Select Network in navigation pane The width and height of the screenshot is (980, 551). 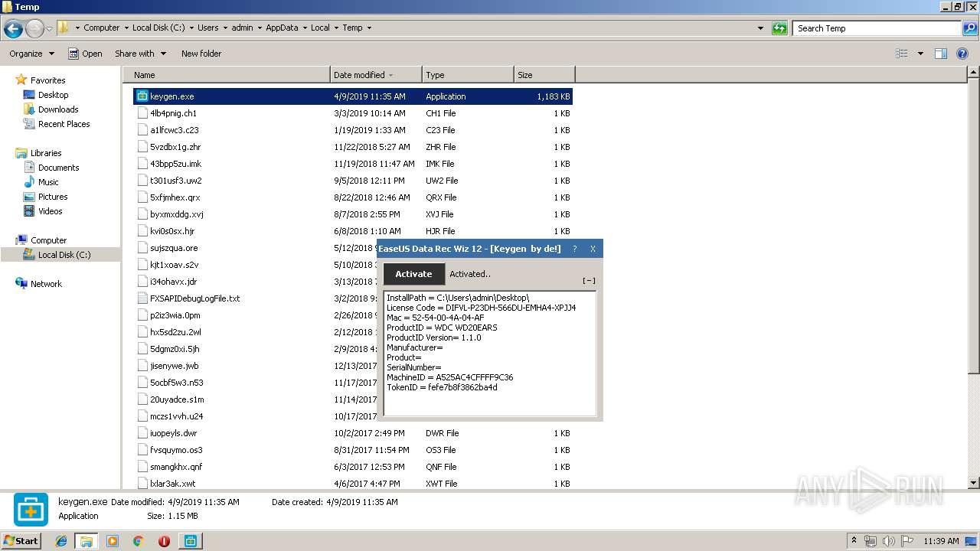pos(46,284)
